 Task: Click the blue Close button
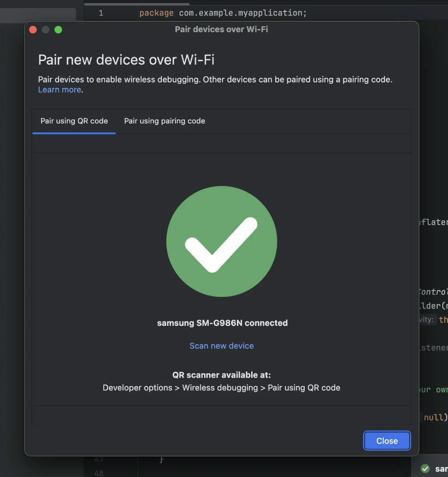tap(387, 441)
